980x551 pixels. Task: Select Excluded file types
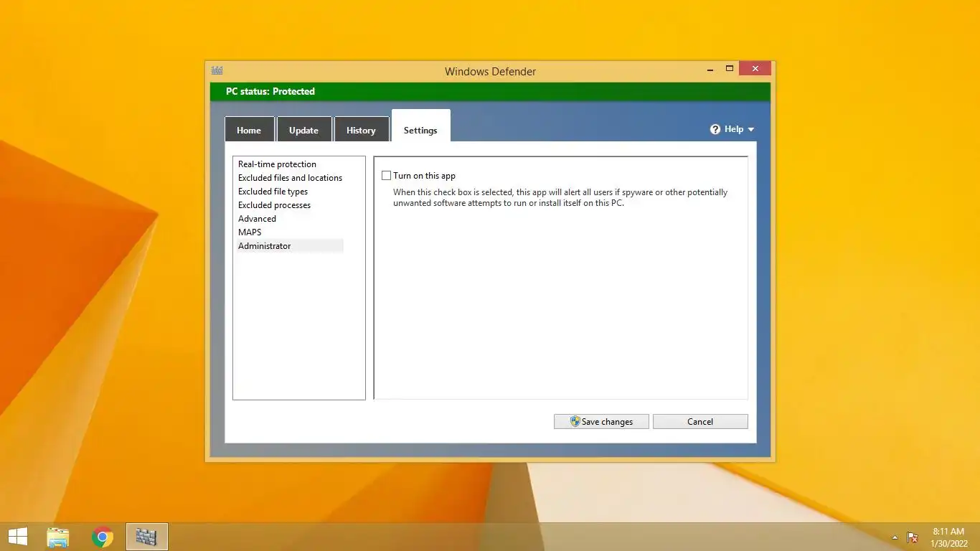coord(291,192)
